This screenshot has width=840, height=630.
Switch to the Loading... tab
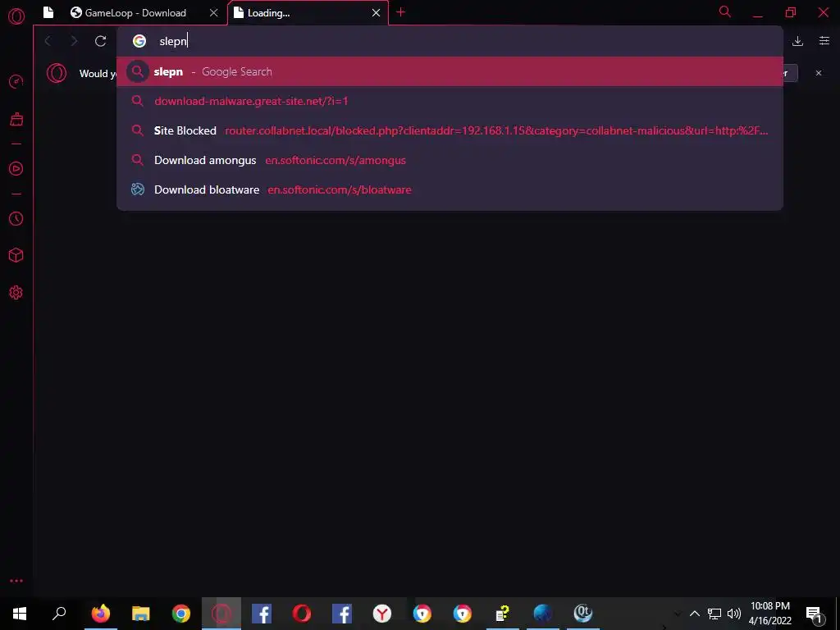[x=308, y=13]
